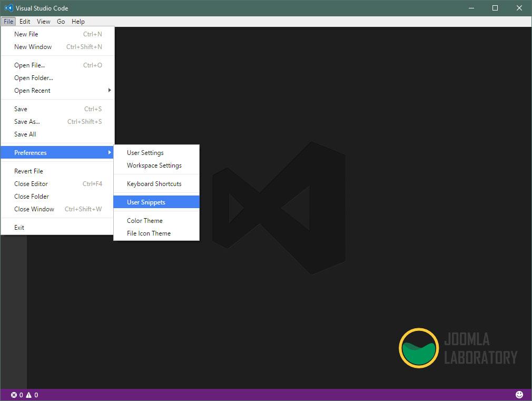
Task: Select Revert File entry
Action: coord(58,171)
